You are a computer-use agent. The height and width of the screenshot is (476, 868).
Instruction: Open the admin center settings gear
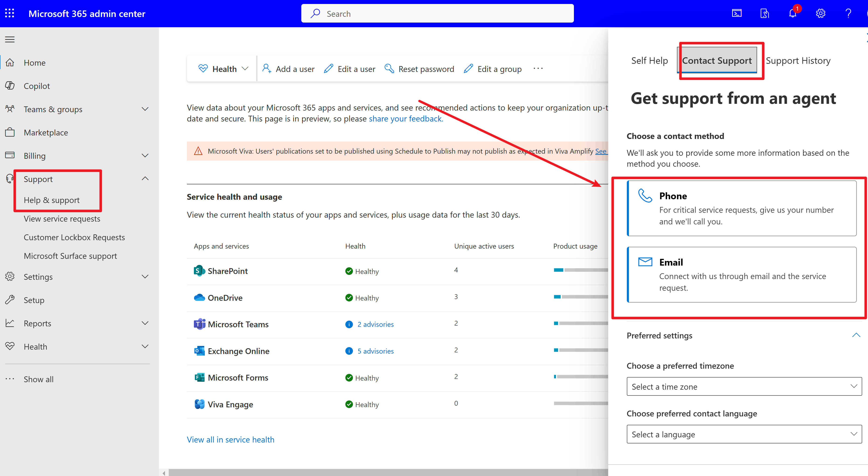point(820,14)
